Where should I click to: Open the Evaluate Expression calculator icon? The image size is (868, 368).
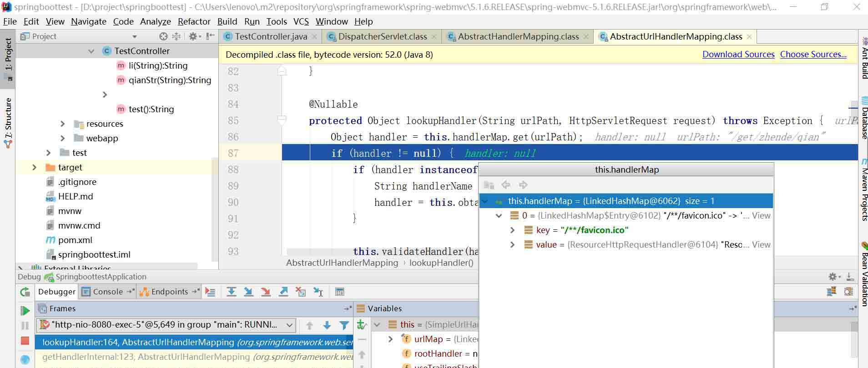339,292
